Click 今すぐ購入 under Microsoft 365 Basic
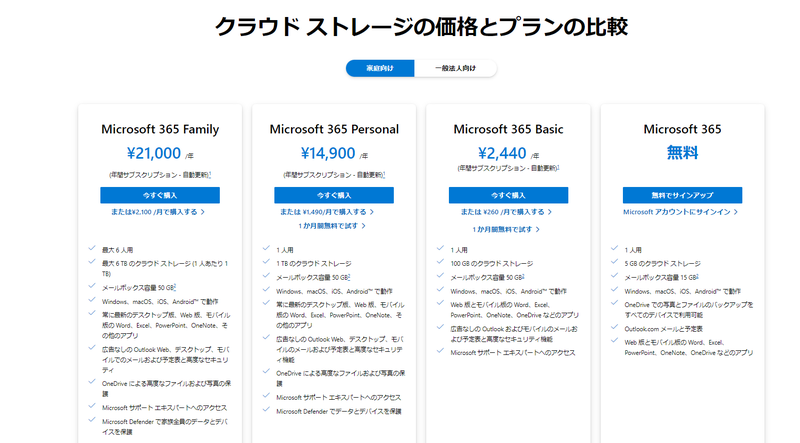Screen dimensions: 800x443 point(508,195)
